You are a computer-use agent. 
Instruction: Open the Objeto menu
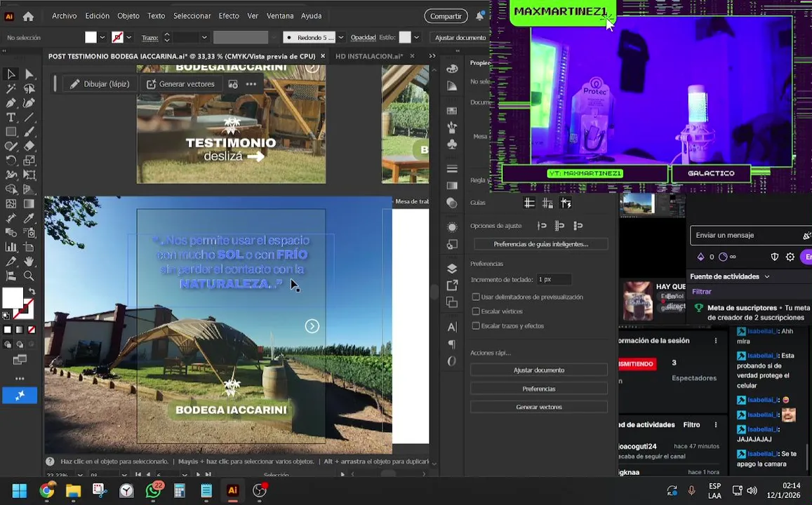128,16
